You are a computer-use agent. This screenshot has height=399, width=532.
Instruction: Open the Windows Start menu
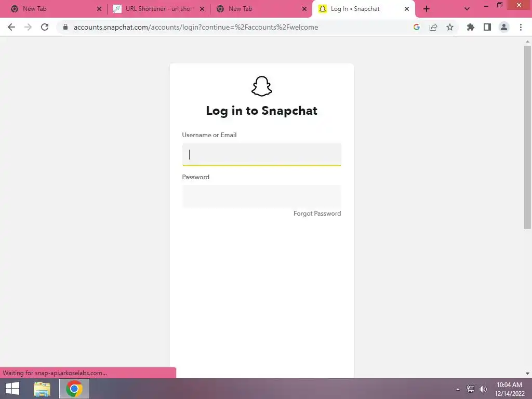(x=12, y=389)
